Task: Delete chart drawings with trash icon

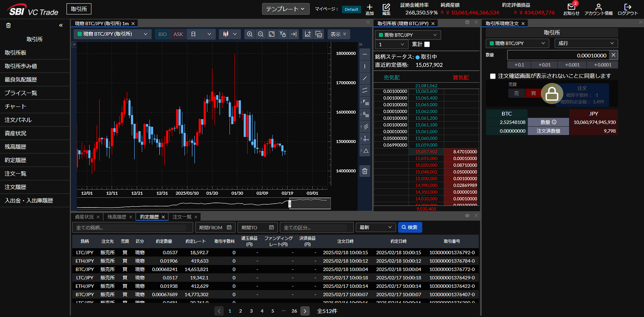Action: [365, 171]
